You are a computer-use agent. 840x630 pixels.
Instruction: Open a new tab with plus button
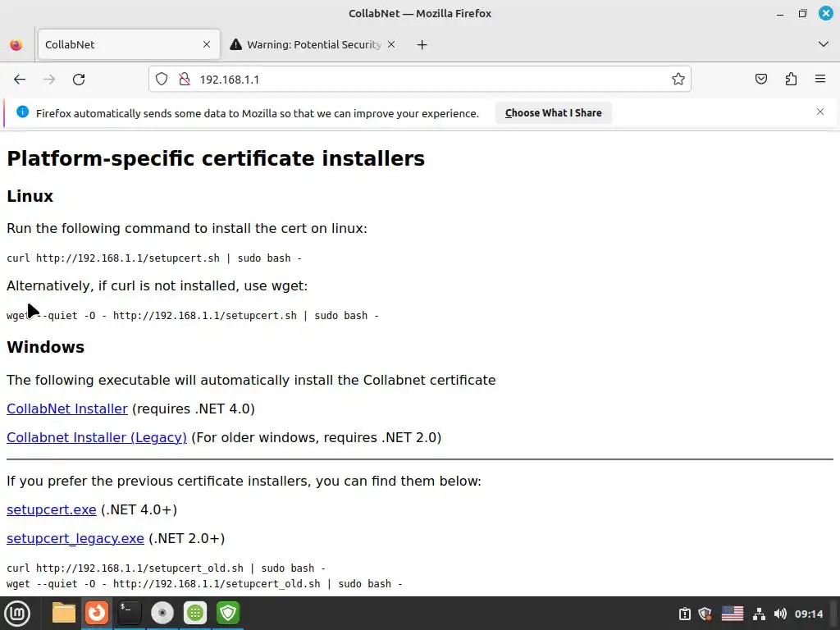(422, 45)
